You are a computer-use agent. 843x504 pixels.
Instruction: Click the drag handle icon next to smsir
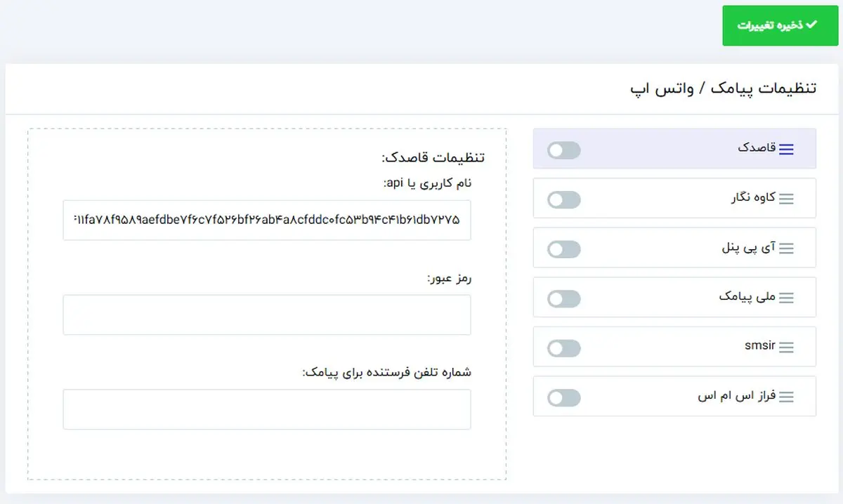click(x=786, y=347)
